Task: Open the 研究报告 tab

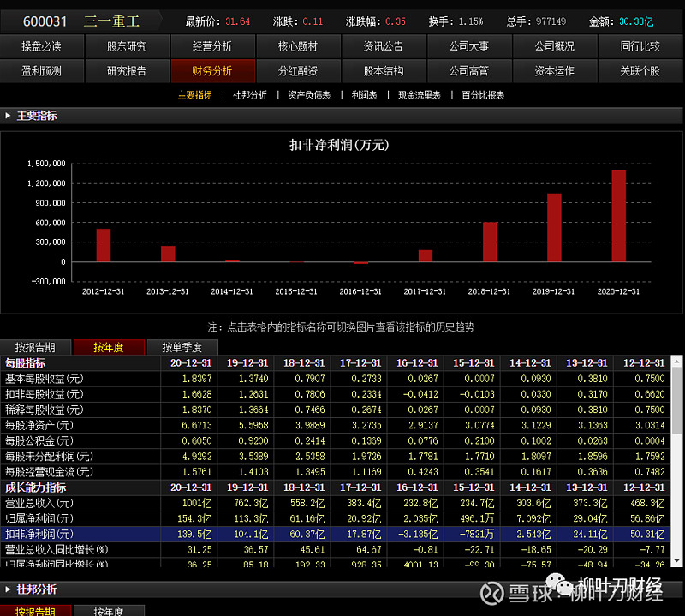Action: pyautogui.click(x=127, y=71)
